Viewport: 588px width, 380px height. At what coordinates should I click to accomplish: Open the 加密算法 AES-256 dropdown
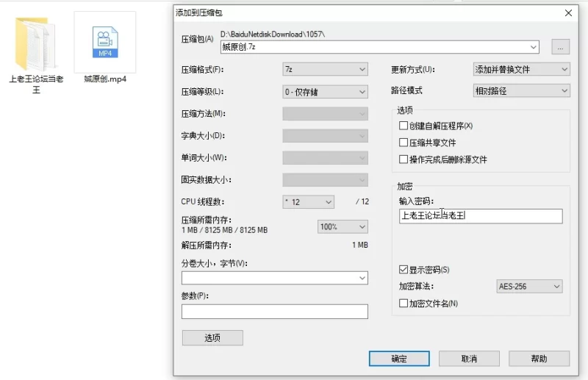529,286
